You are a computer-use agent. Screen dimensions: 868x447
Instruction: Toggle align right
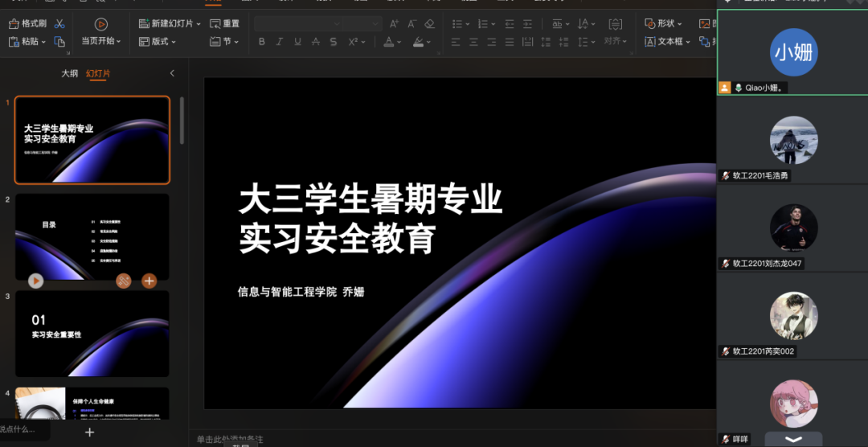coord(492,42)
